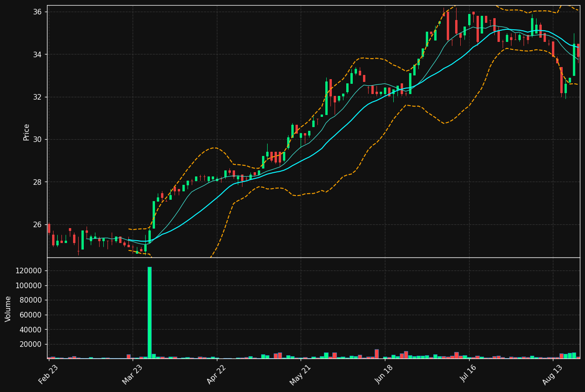
Task: Click the 40000 volume tick label
Action: [31, 330]
